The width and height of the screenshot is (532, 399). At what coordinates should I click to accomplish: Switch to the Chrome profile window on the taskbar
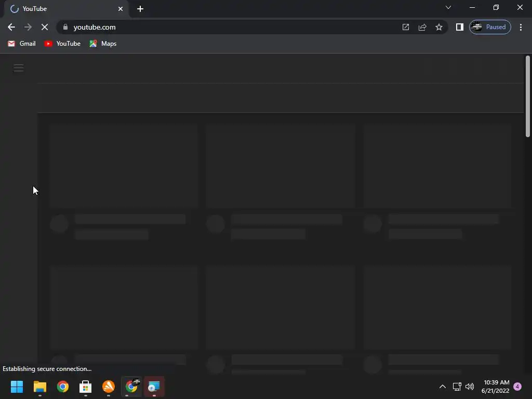coord(131,387)
